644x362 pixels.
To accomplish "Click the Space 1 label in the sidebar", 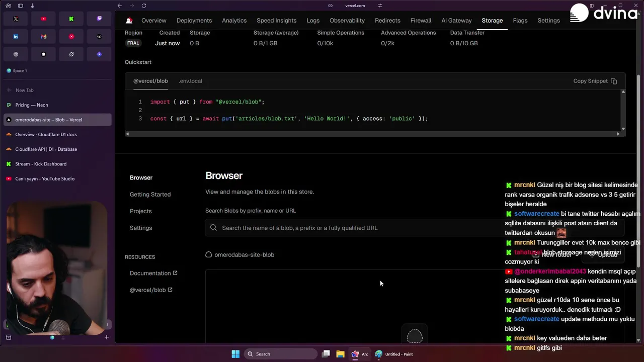I will pyautogui.click(x=20, y=71).
